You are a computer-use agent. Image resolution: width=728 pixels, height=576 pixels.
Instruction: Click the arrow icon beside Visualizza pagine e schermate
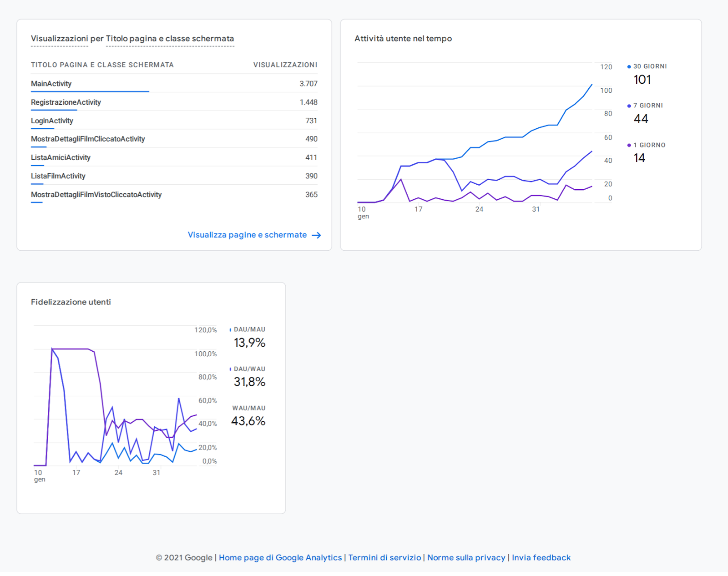click(x=316, y=235)
